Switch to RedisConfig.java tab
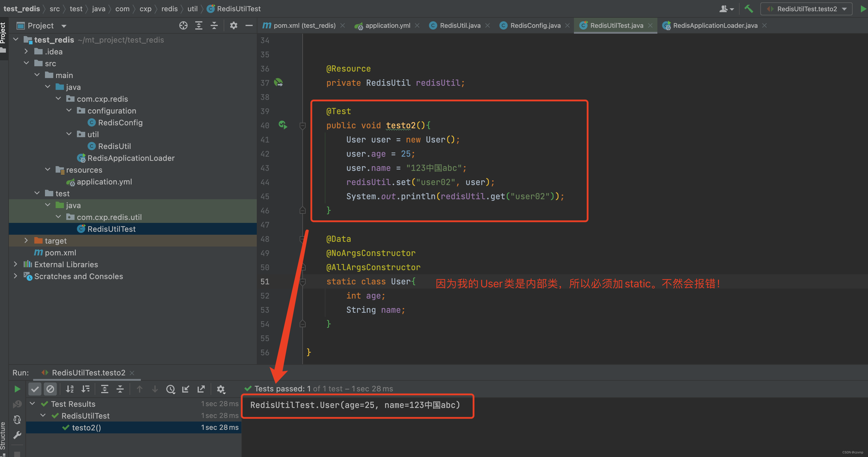The image size is (868, 457). pyautogui.click(x=530, y=26)
